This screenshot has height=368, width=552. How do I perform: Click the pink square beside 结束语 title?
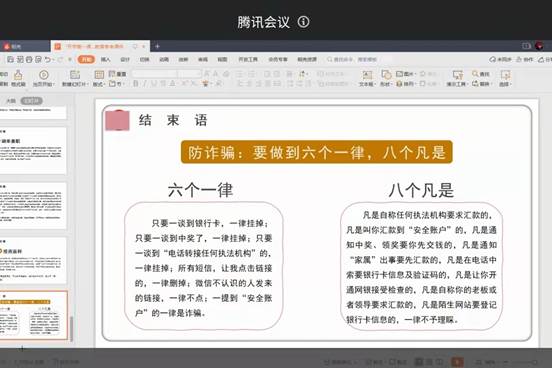tap(118, 120)
